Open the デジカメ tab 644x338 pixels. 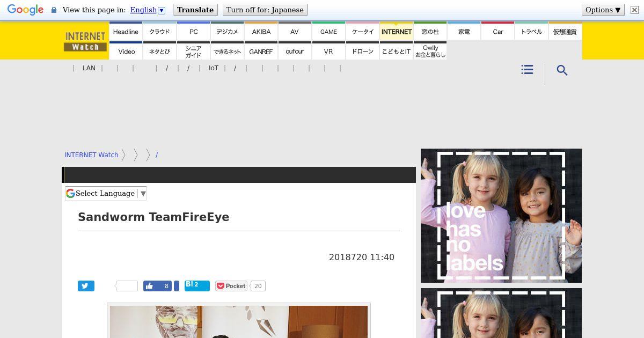[227, 32]
